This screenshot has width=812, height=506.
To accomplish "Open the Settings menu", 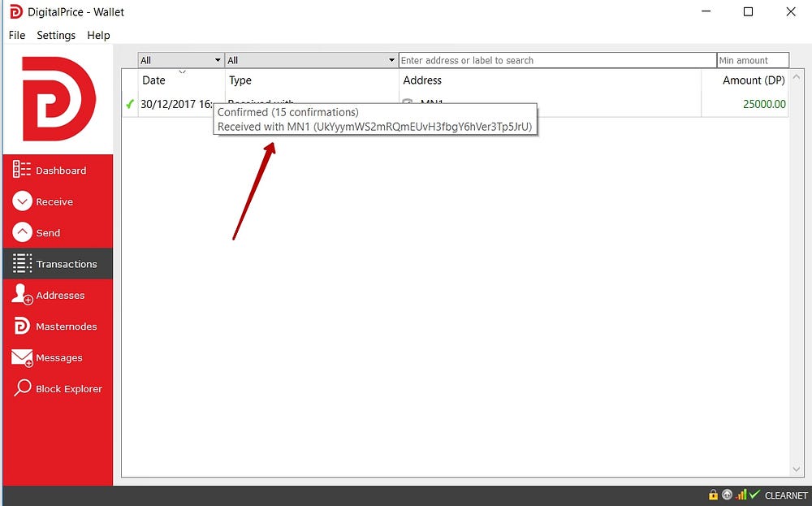I will coord(56,35).
